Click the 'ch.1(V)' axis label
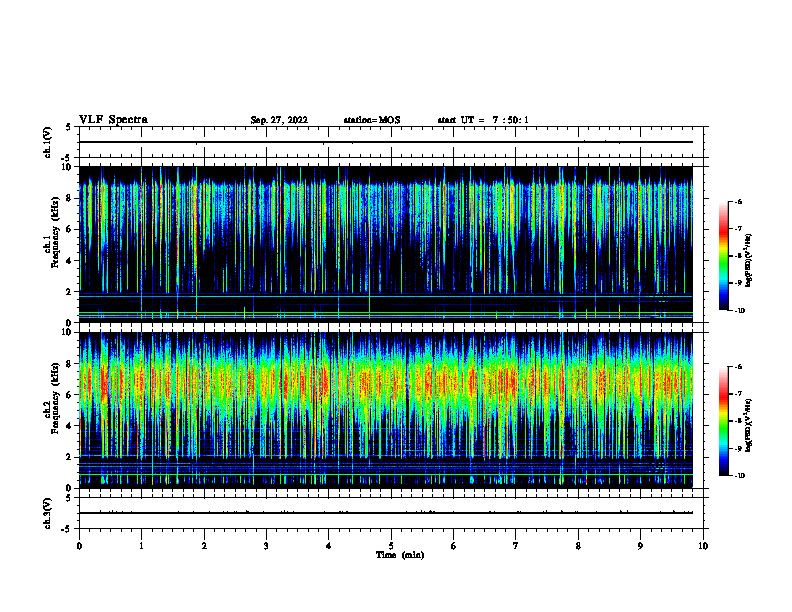 click(x=48, y=142)
